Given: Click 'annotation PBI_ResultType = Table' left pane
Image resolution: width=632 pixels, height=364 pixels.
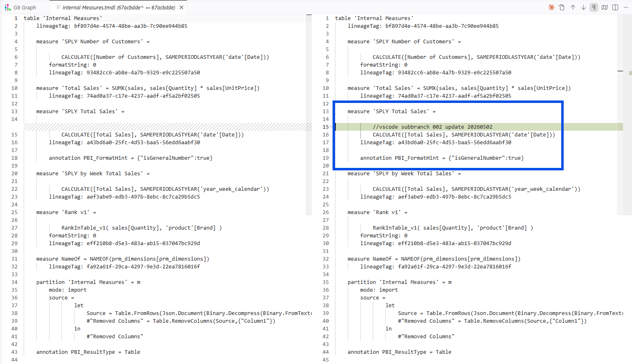Looking at the screenshot, I should [88, 352].
